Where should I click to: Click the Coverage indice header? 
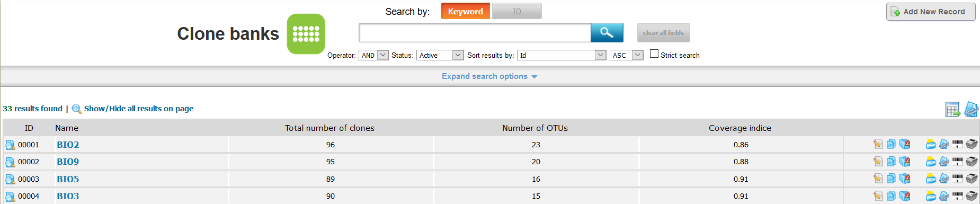(740, 128)
